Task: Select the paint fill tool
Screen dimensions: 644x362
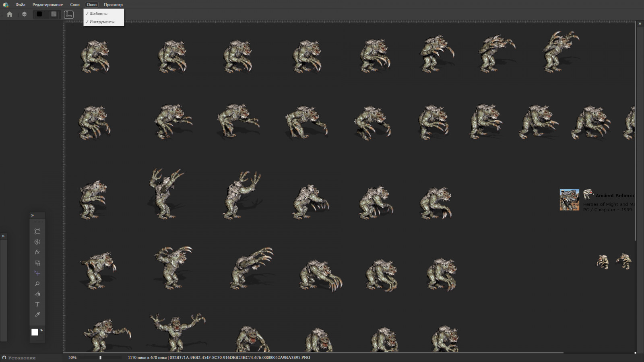Action: 37,294
